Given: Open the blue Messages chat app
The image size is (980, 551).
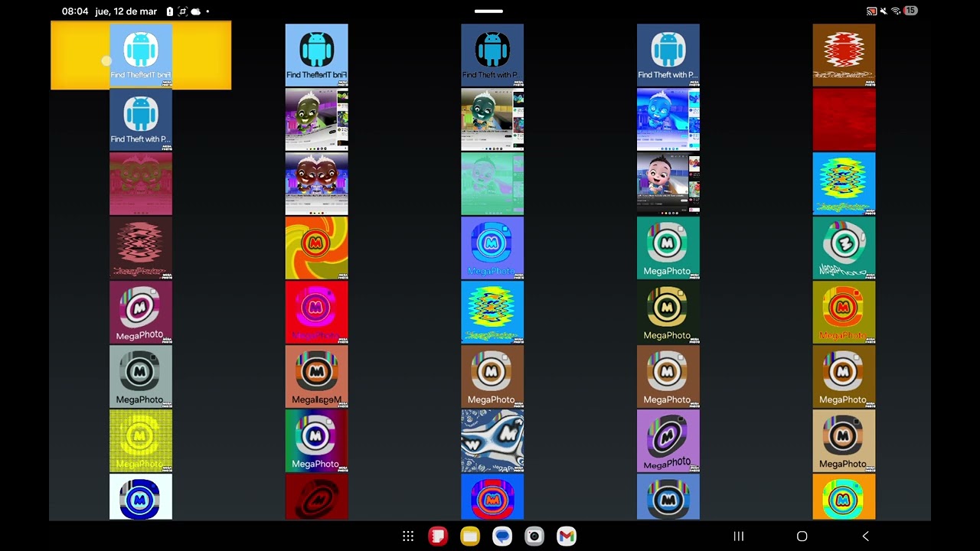Looking at the screenshot, I should 502,536.
